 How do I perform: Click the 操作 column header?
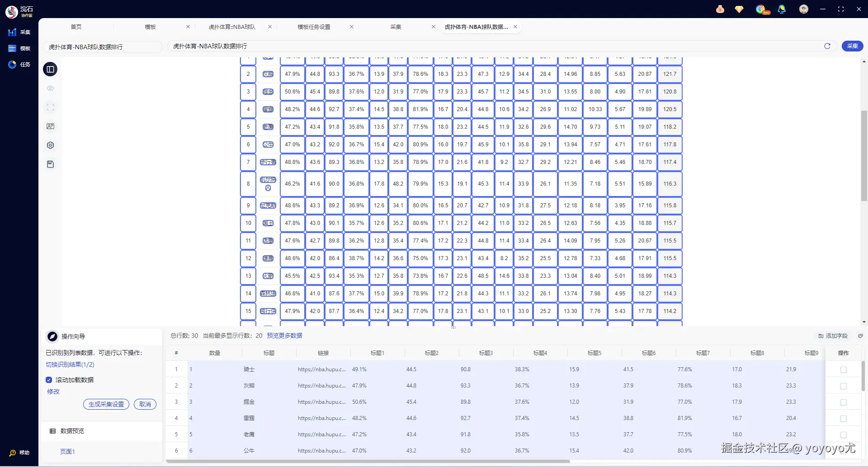pos(844,353)
